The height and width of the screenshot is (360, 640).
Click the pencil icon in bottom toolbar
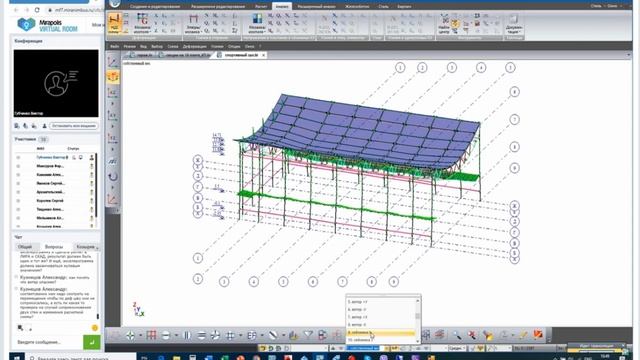click(x=523, y=336)
